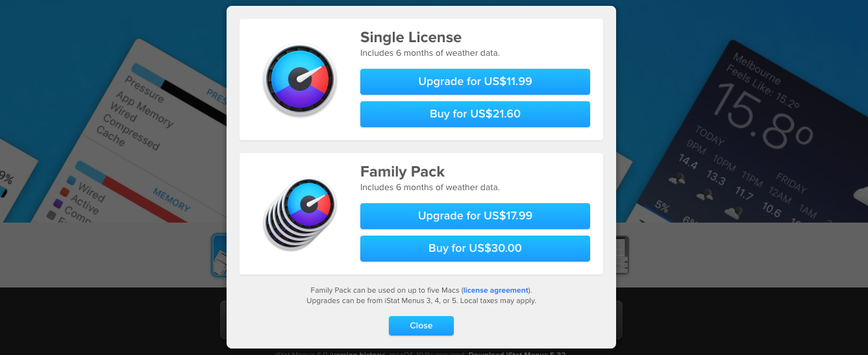Buy Family Pack for US$30.00
This screenshot has height=355, width=868.
(x=475, y=249)
